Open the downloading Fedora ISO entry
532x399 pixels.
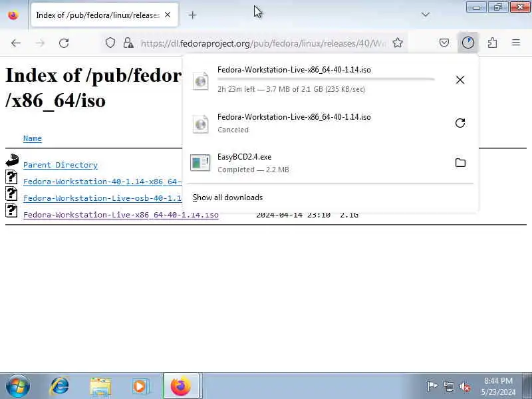click(317, 80)
